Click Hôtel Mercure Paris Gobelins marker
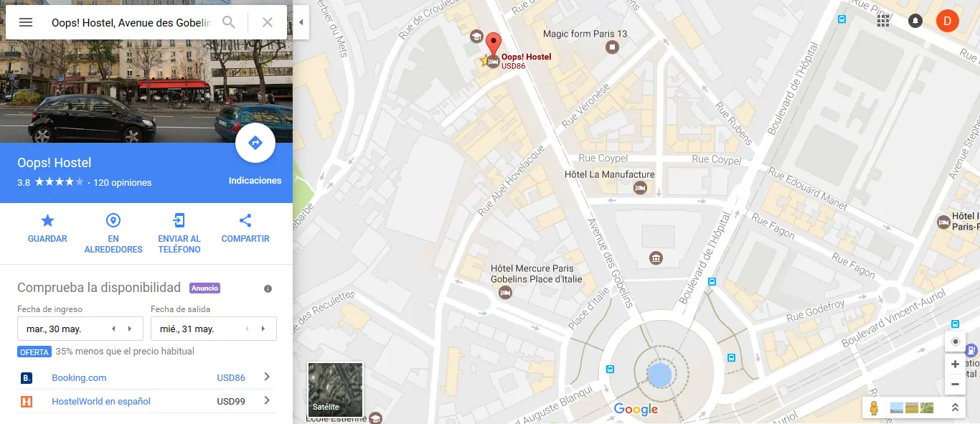Image resolution: width=980 pixels, height=424 pixels. coord(505,293)
